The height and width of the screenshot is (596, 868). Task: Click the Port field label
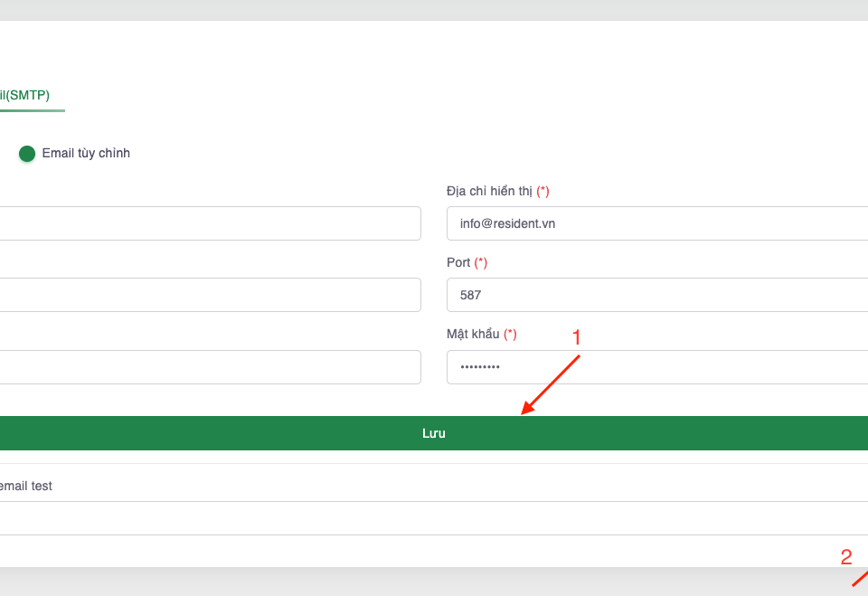point(458,262)
